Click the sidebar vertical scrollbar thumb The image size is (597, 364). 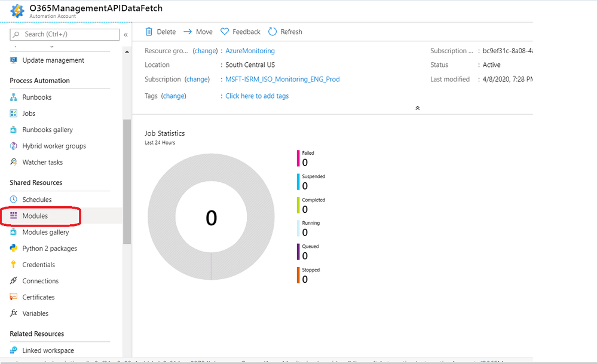tap(127, 181)
